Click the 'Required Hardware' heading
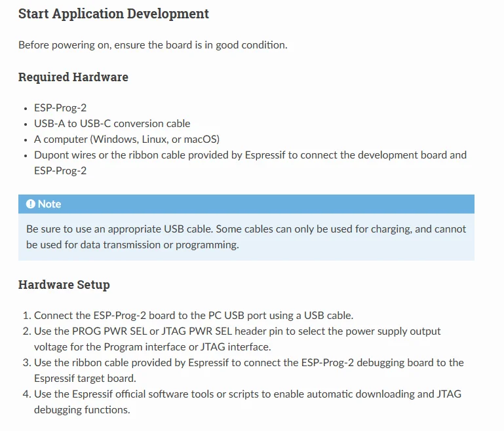The width and height of the screenshot is (504, 431). coord(73,77)
